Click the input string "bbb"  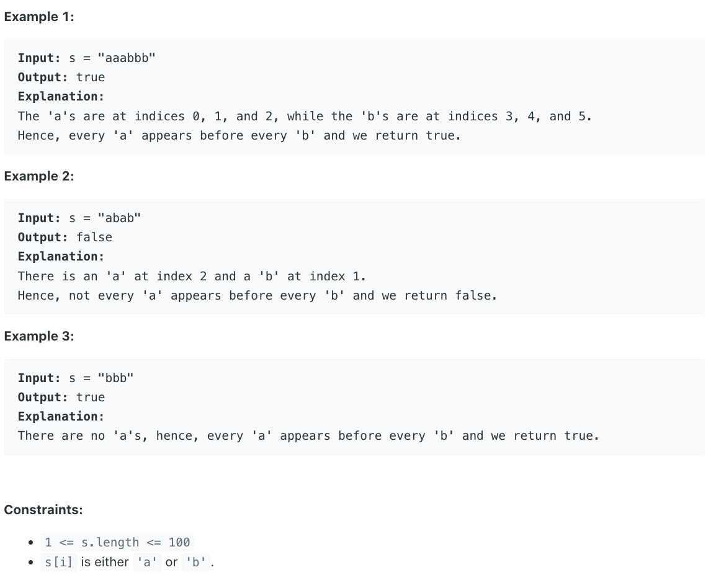click(x=115, y=378)
